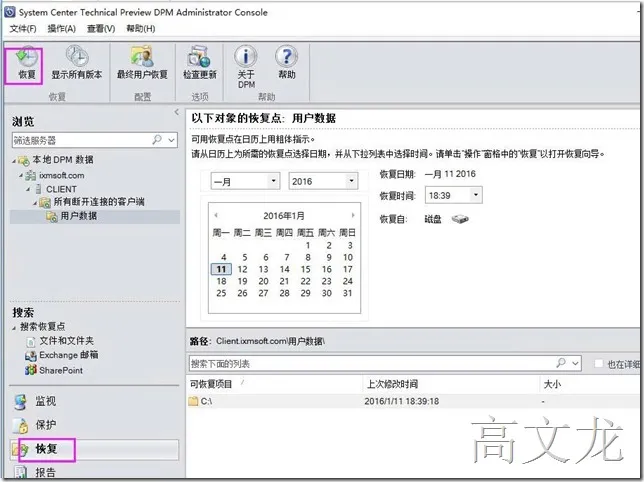
Task: Click the DPM console app icon in title bar
Action: point(10,12)
